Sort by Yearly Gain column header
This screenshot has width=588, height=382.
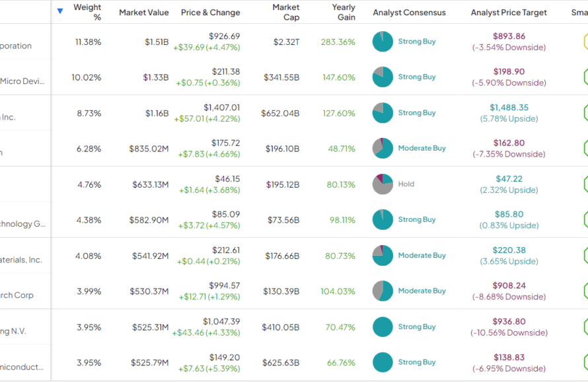[x=344, y=13]
